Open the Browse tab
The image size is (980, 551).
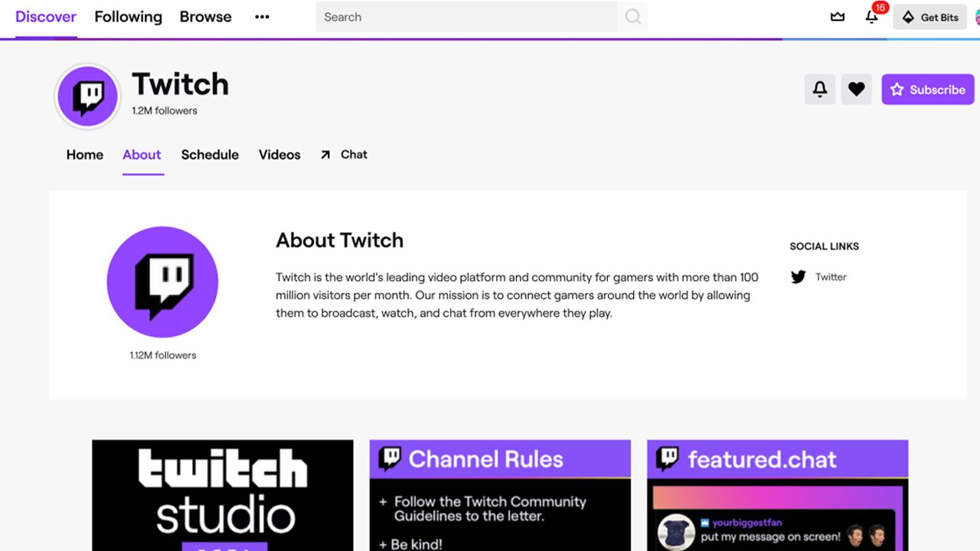(205, 17)
